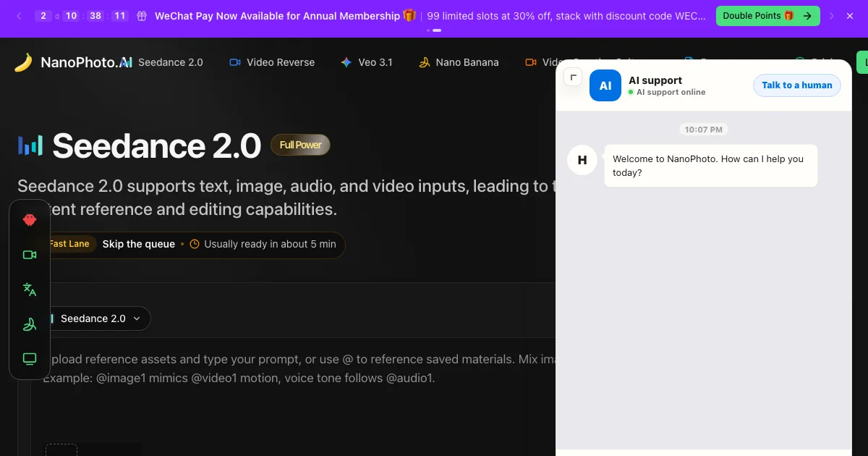
Task: Click the first banner pagination dot
Action: click(429, 30)
